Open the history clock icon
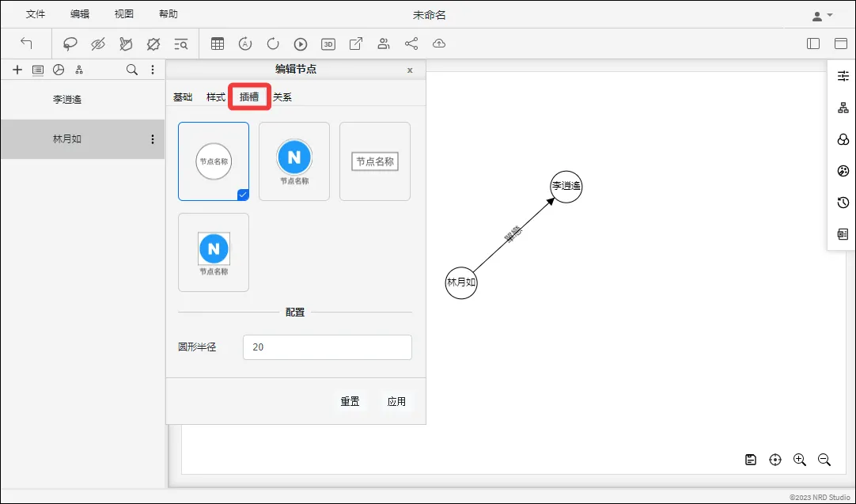This screenshot has width=856, height=504. coord(843,203)
